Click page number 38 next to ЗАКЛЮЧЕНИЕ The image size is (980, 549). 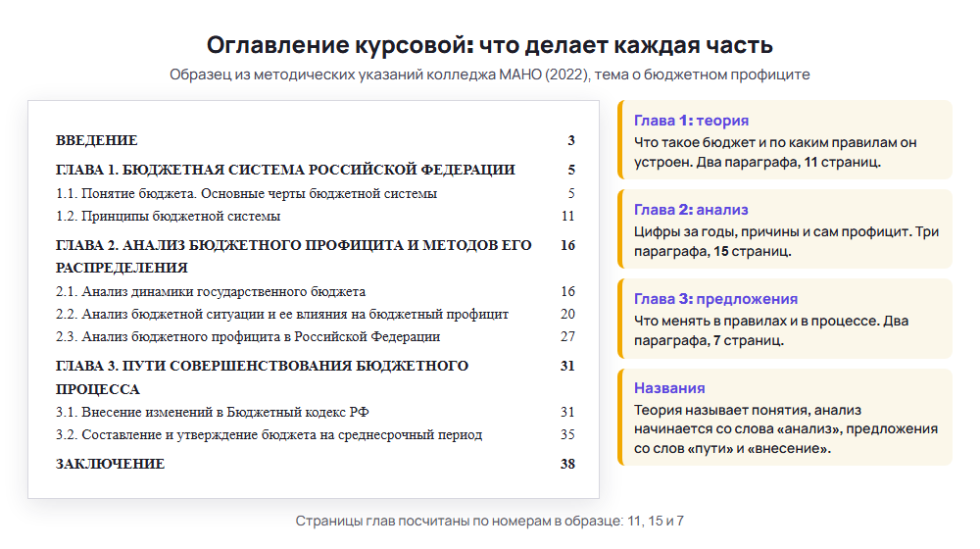pos(567,464)
